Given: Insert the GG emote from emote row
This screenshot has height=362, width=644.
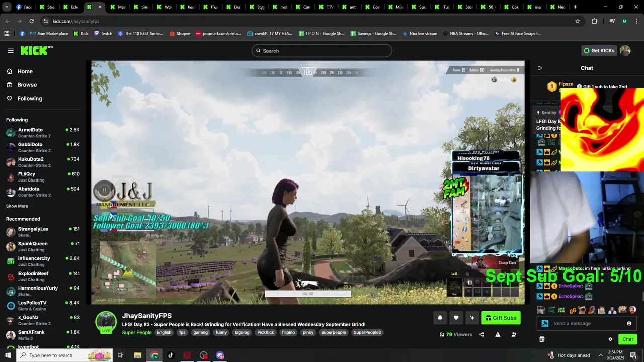Looking at the screenshot, I should (x=573, y=310).
